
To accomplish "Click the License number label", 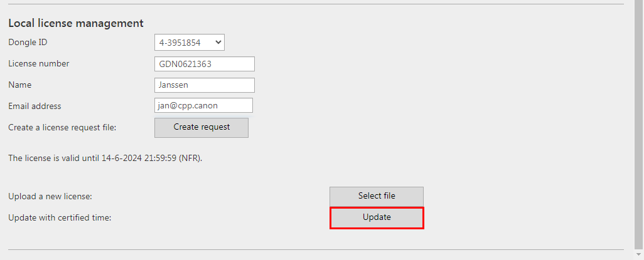I will click(x=39, y=64).
